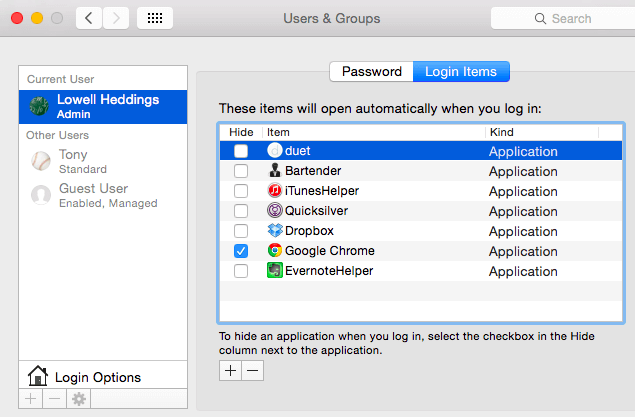Switch to the Password tab

(371, 72)
